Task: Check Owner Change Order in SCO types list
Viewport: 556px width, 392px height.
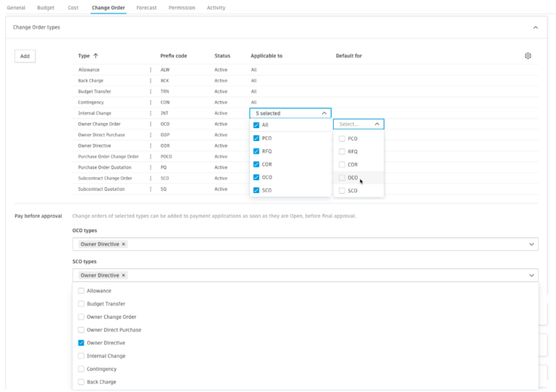Action: pos(81,317)
